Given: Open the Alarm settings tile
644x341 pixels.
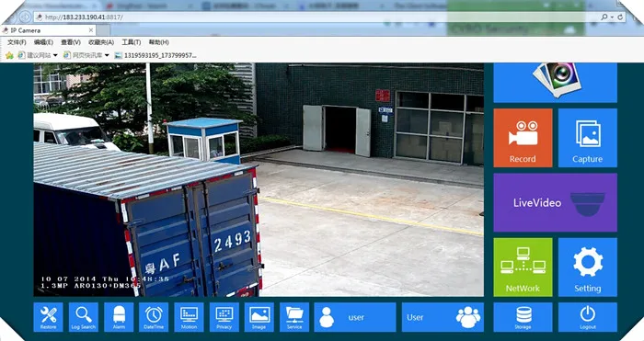Looking at the screenshot, I should pos(119,317).
